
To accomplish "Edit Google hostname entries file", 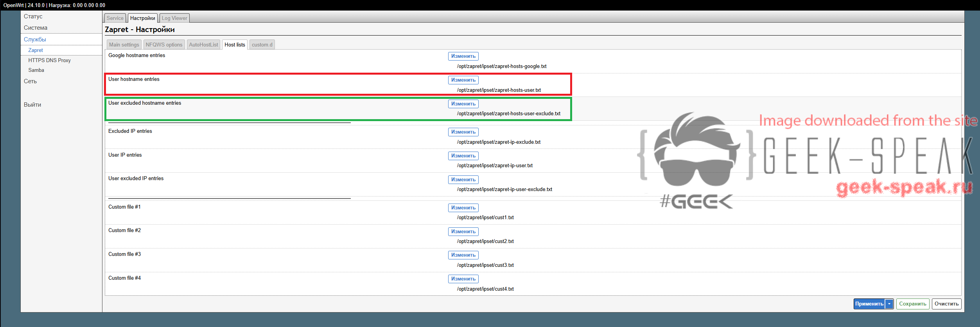I will point(463,56).
